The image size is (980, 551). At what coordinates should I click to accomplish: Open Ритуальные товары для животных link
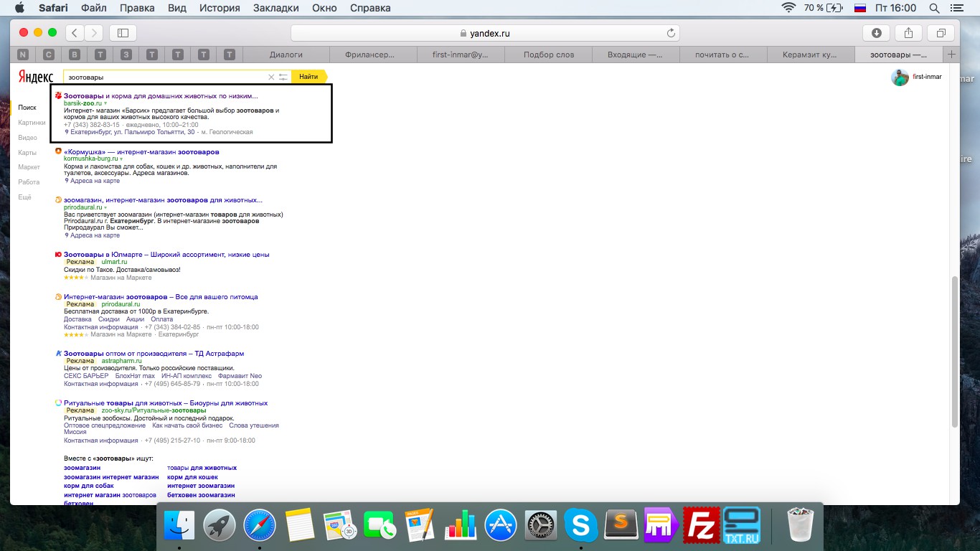pos(166,403)
